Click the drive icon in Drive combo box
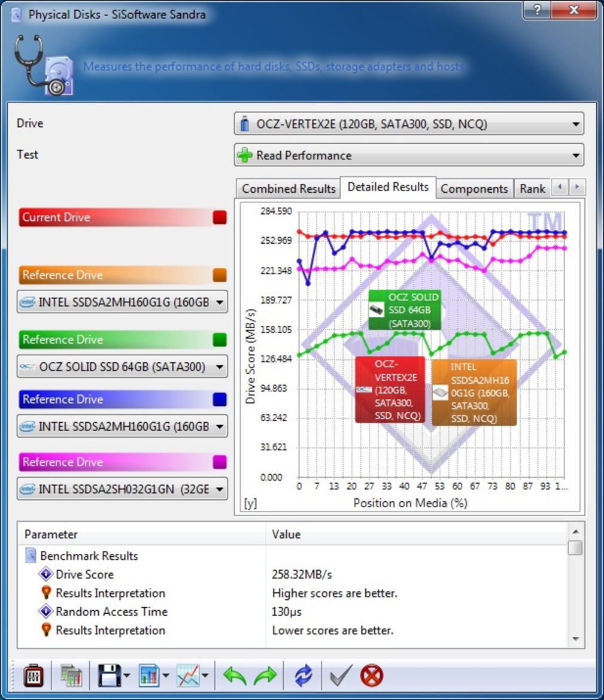Screen dimensions: 604x700 click(x=245, y=124)
